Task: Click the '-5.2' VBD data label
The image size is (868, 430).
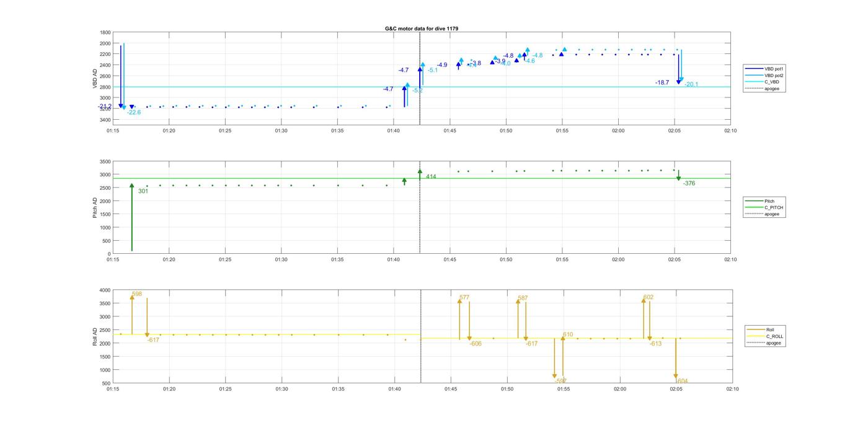Action: (417, 91)
